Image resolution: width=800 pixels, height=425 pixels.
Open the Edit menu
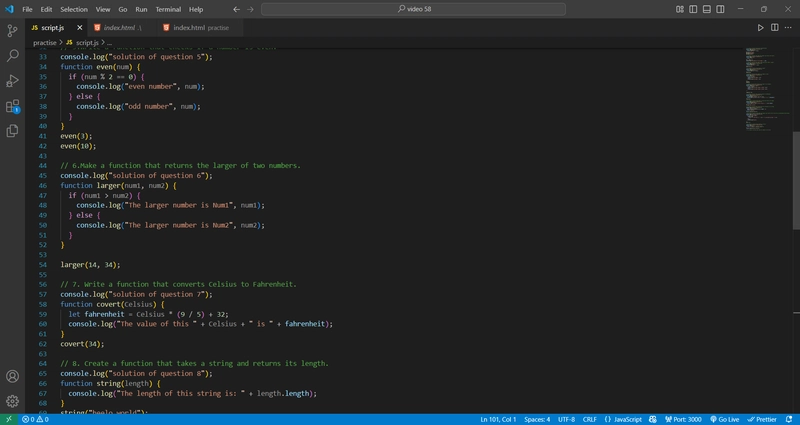tap(46, 9)
